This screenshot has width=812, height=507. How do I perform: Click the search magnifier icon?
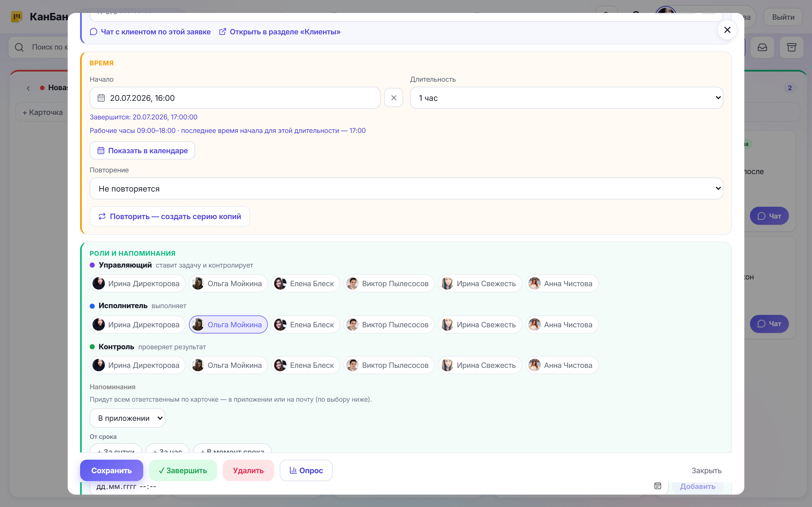click(x=19, y=47)
